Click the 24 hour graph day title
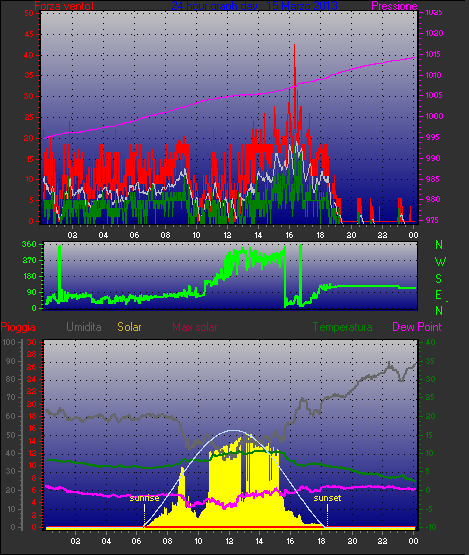Screen dimensions: 469x555 (254, 6)
